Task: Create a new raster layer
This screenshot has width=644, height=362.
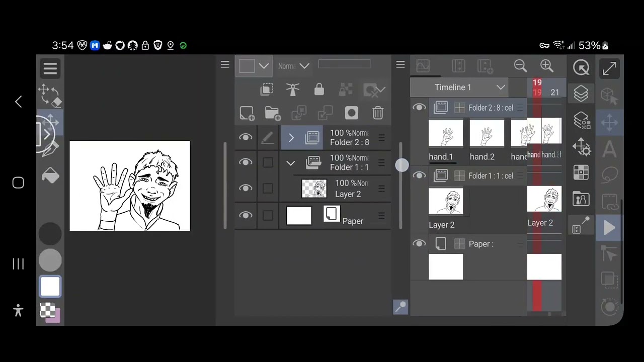Action: pos(247,113)
